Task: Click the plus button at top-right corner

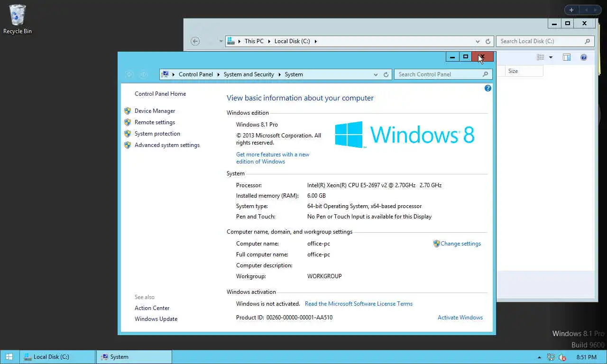Action: point(571,10)
